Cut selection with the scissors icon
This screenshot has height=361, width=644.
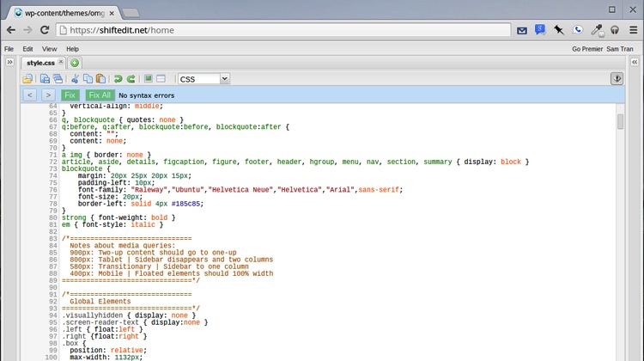[x=75, y=79]
